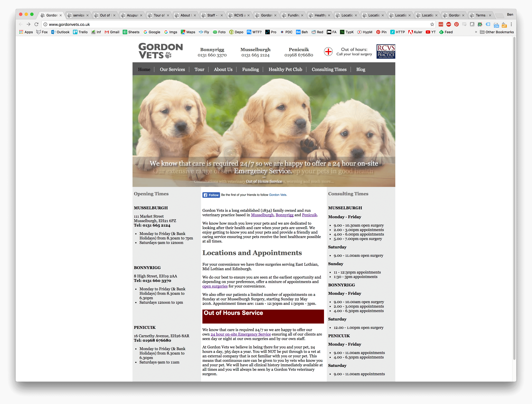Open the Chrome three-dot menu

[511, 24]
